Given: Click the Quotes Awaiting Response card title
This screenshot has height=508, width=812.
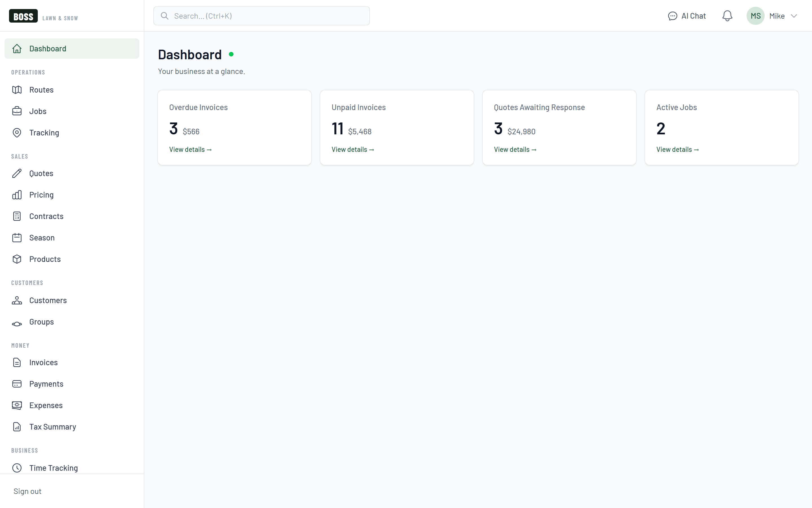Looking at the screenshot, I should (x=539, y=108).
